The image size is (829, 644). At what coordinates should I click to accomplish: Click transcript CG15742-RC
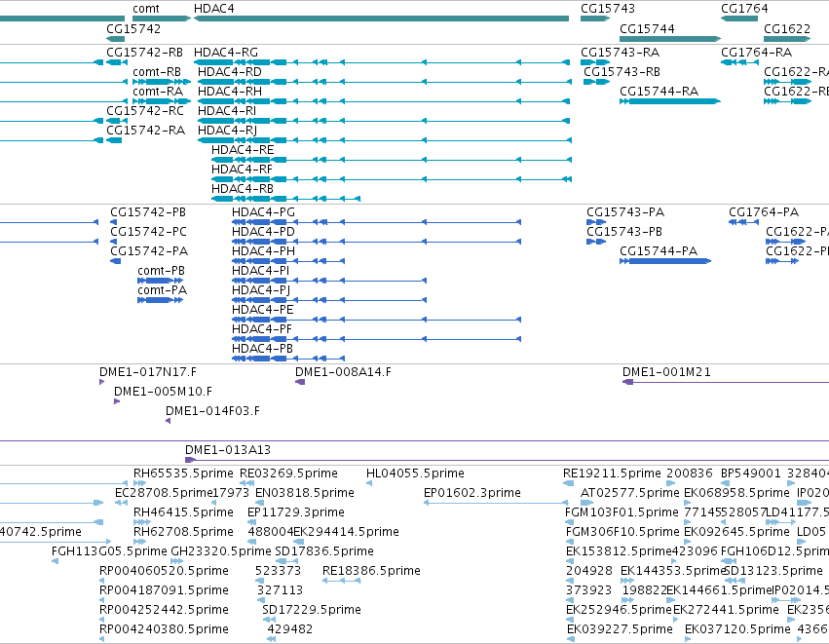pyautogui.click(x=145, y=111)
